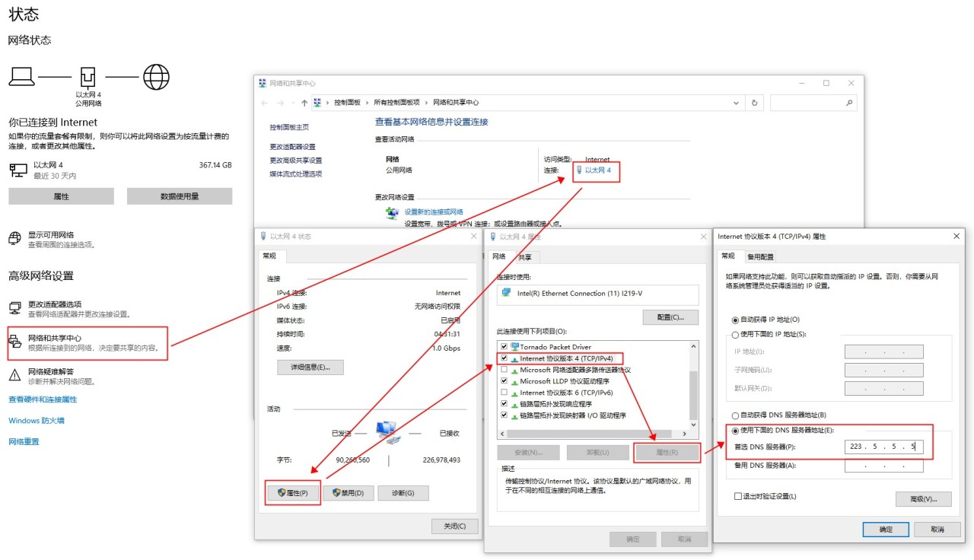Viewport: 974px width, 560px height.
Task: Select the 自动获得 DNS 服务器地址 radio button
Action: pos(735,415)
